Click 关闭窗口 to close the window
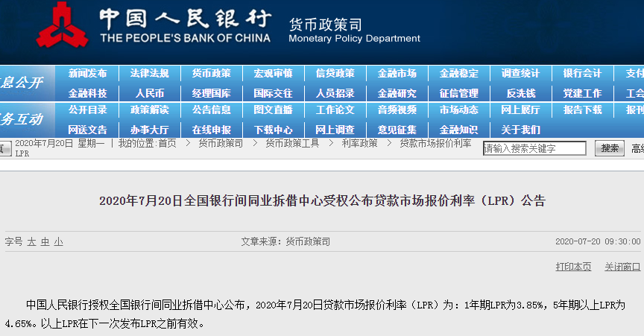The height and width of the screenshot is (336, 644). (622, 267)
